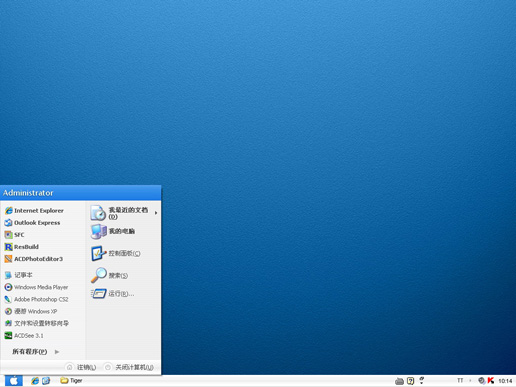Click the tray icon right of question mark

tap(422, 380)
